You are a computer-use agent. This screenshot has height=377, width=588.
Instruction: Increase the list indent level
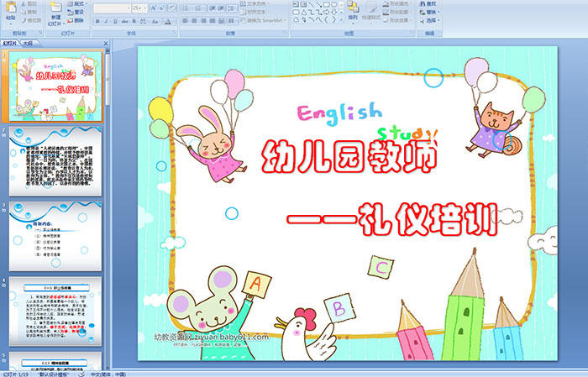[x=221, y=8]
